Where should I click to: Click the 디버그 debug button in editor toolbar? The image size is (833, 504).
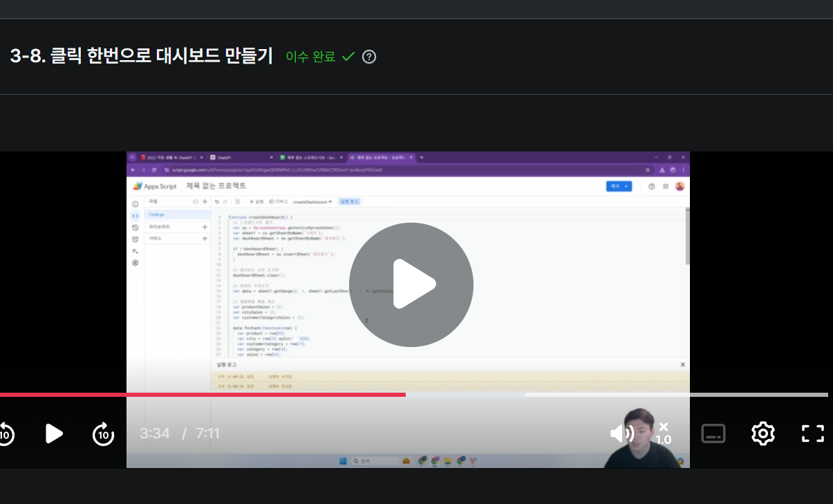point(278,202)
